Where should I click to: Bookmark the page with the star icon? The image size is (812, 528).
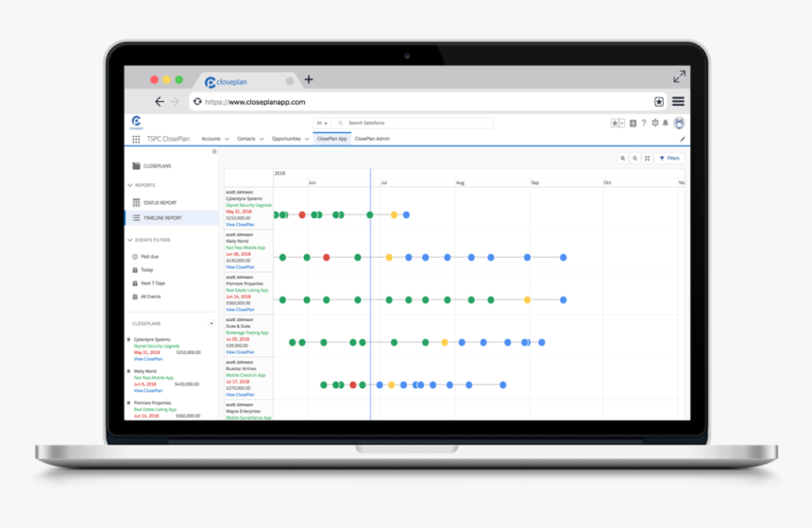coord(659,102)
